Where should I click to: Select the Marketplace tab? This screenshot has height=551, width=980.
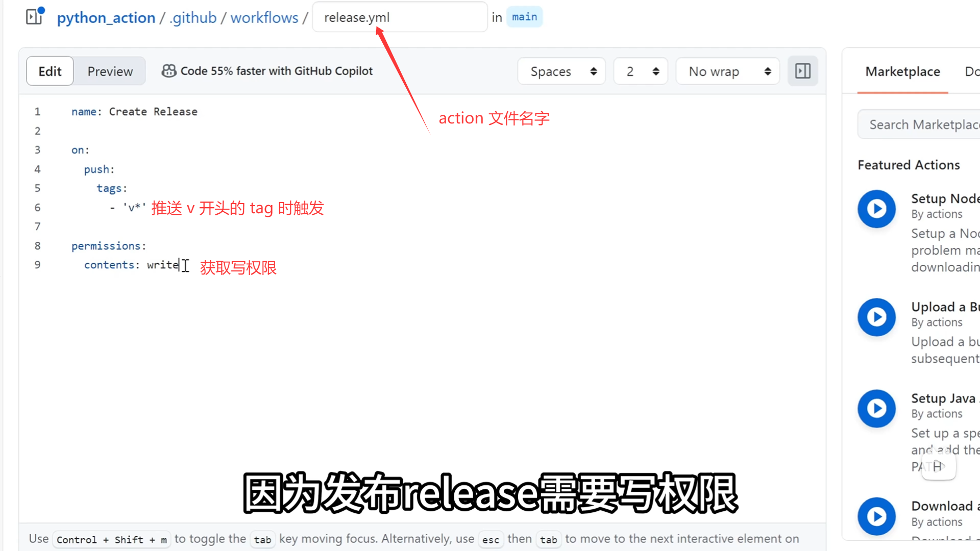(902, 71)
